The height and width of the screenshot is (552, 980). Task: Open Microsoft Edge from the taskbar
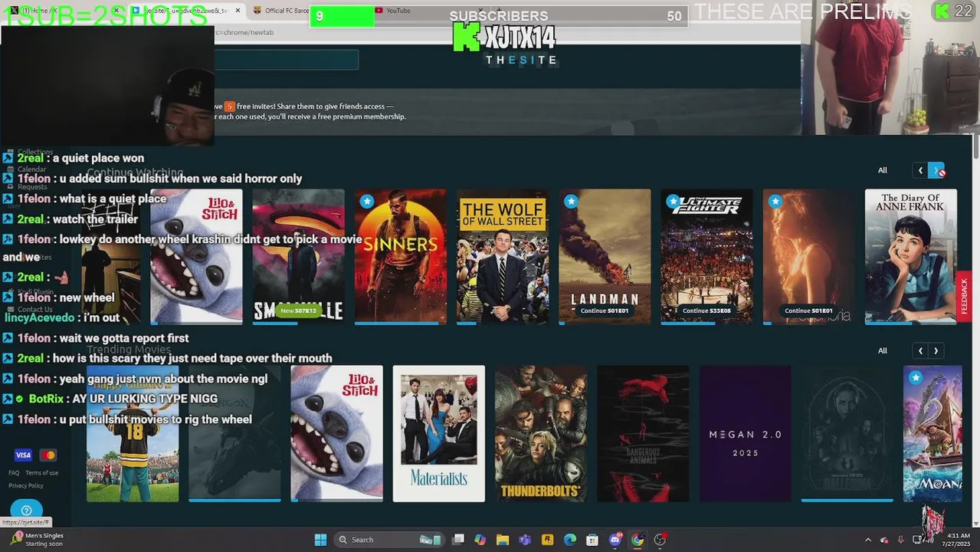[x=570, y=540]
